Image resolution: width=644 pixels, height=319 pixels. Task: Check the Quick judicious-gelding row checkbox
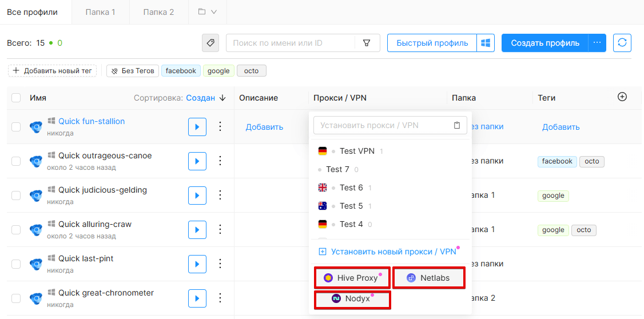pyautogui.click(x=16, y=196)
